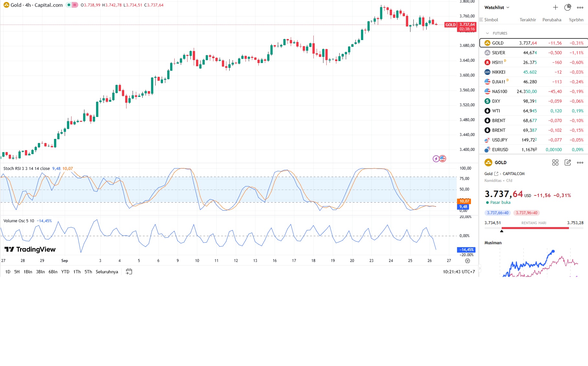
Task: Toggle the flag column in the watchlist header
Action: 481,20
